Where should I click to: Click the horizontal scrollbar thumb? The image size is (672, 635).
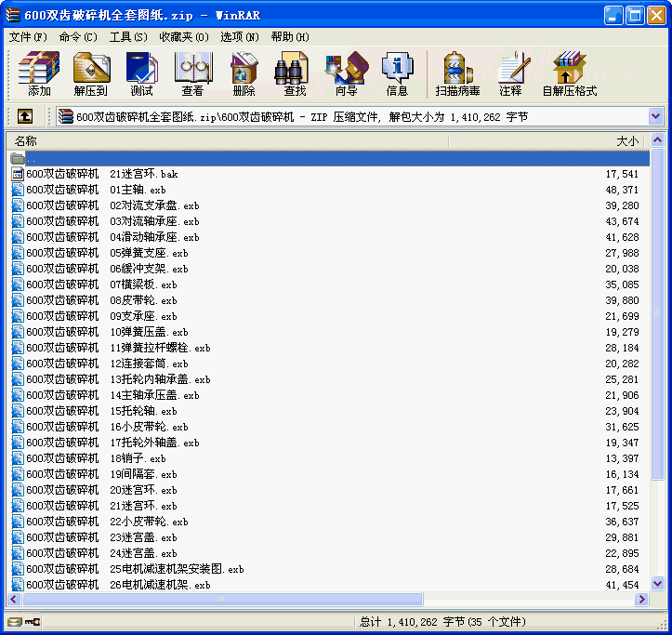[222, 599]
